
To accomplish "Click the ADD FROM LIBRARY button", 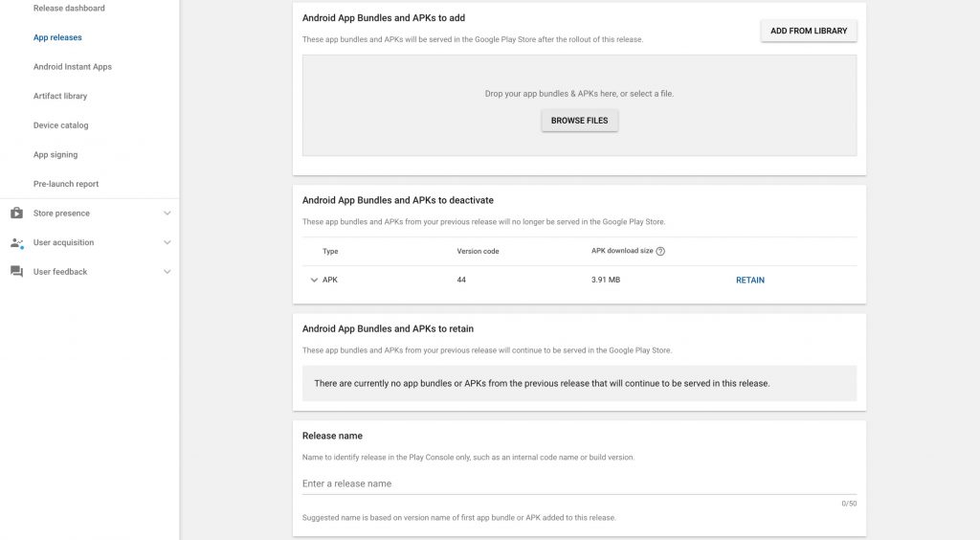I will (809, 31).
